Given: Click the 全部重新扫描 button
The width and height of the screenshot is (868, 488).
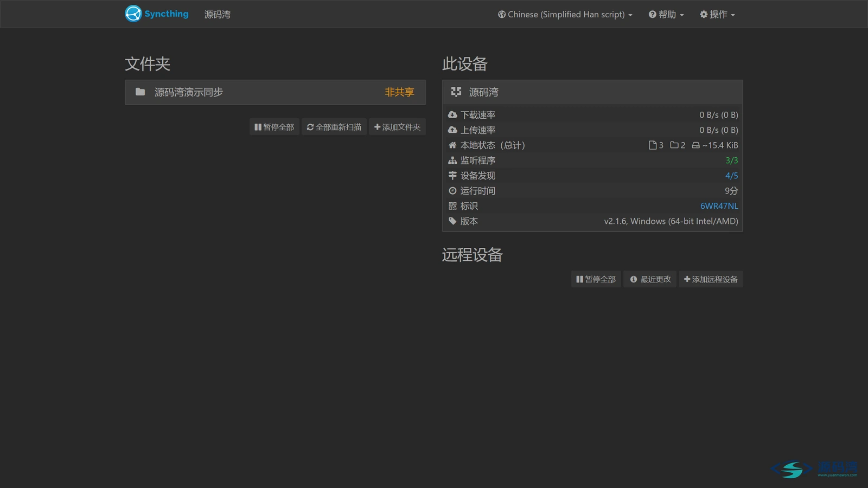Looking at the screenshot, I should click(334, 127).
